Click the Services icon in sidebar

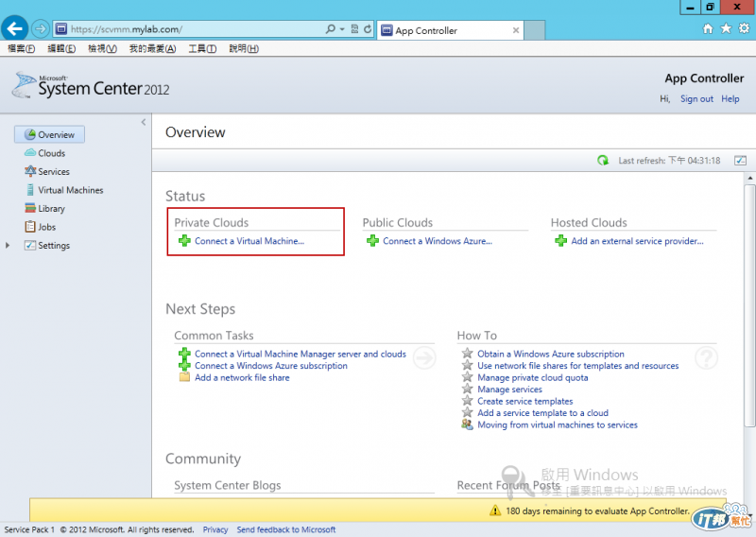coord(30,171)
